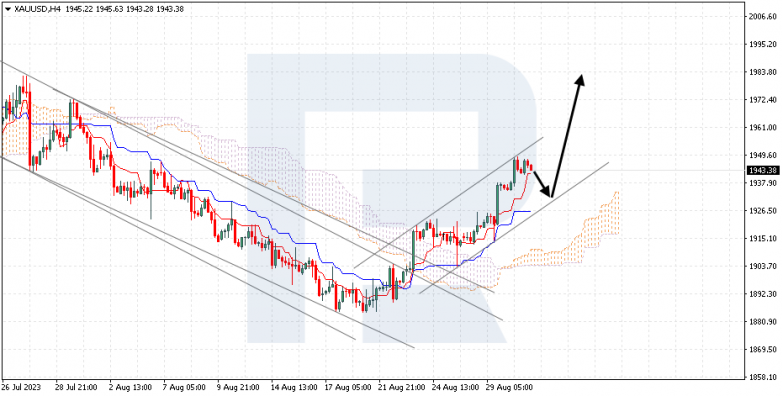
Task: Click the 2 Aug 13:00 time label
Action: [130, 388]
